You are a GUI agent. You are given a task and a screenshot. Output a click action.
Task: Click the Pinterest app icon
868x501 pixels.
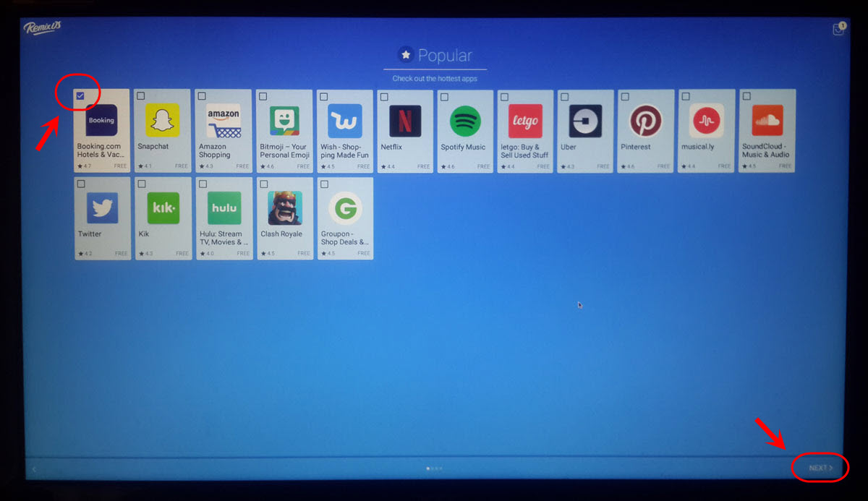[645, 121]
